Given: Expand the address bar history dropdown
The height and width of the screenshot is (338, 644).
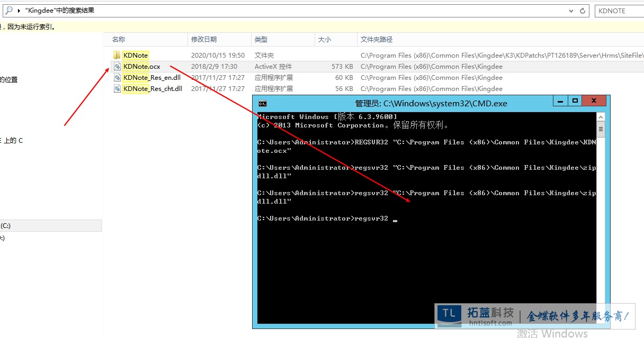Looking at the screenshot, I should 571,11.
